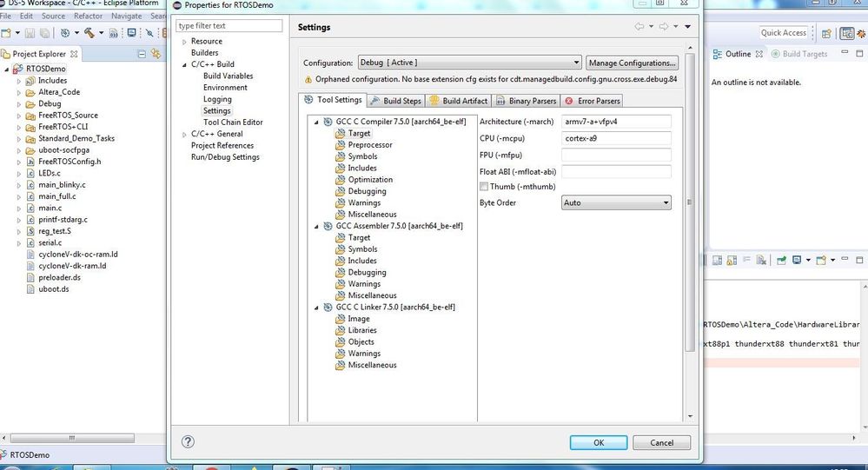Open Image settings under GCC C Linker

(353, 320)
